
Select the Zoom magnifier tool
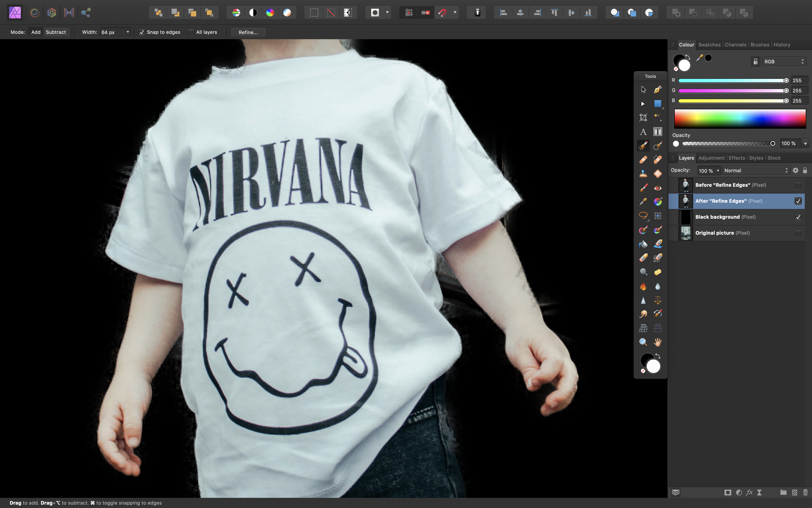tap(643, 342)
